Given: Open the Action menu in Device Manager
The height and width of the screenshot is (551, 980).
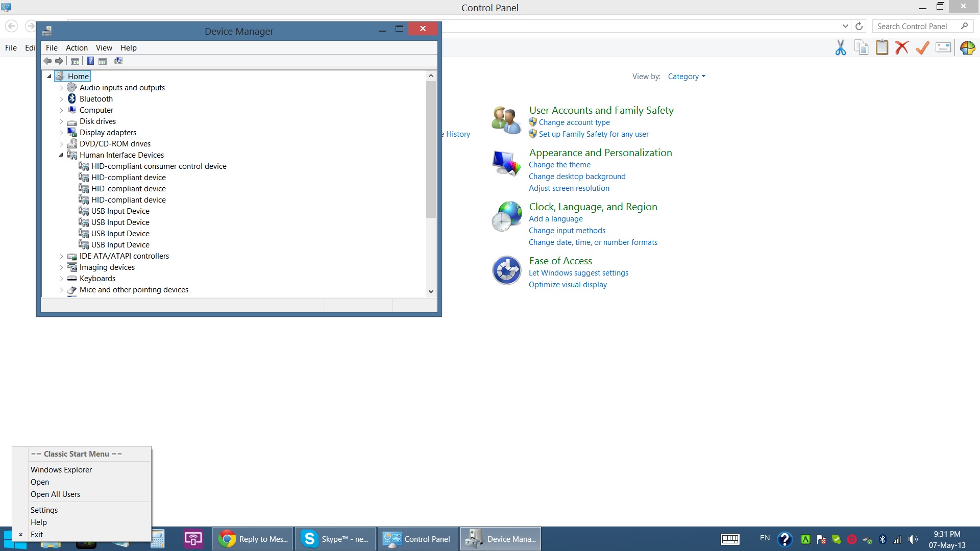Looking at the screenshot, I should (x=77, y=48).
